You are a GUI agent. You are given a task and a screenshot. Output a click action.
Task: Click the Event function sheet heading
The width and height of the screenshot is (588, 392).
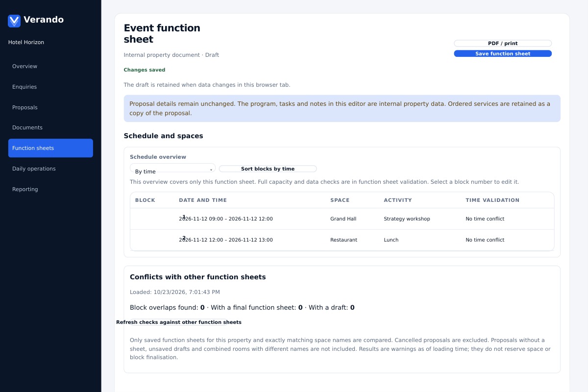point(162,33)
